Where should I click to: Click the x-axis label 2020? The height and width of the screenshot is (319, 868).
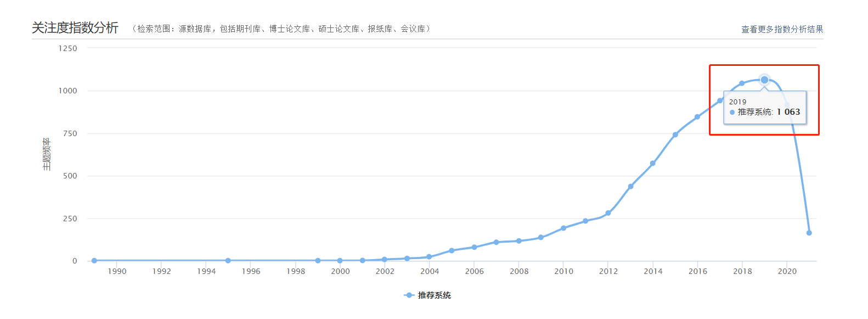[787, 271]
